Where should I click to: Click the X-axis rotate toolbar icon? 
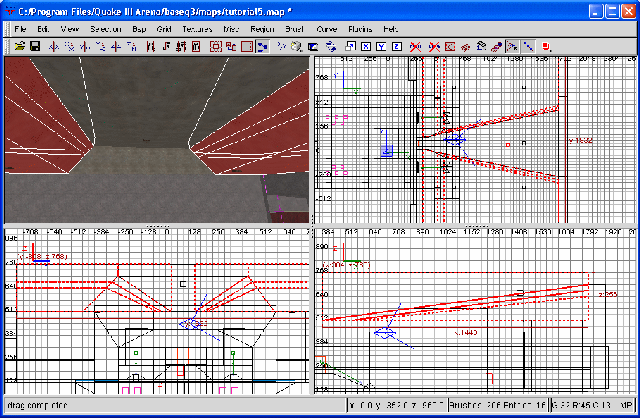[69, 47]
